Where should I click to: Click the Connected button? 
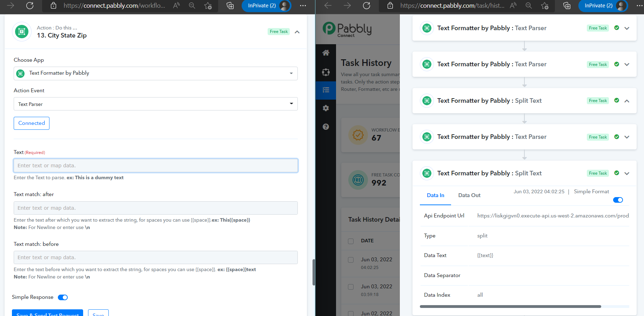(32, 123)
